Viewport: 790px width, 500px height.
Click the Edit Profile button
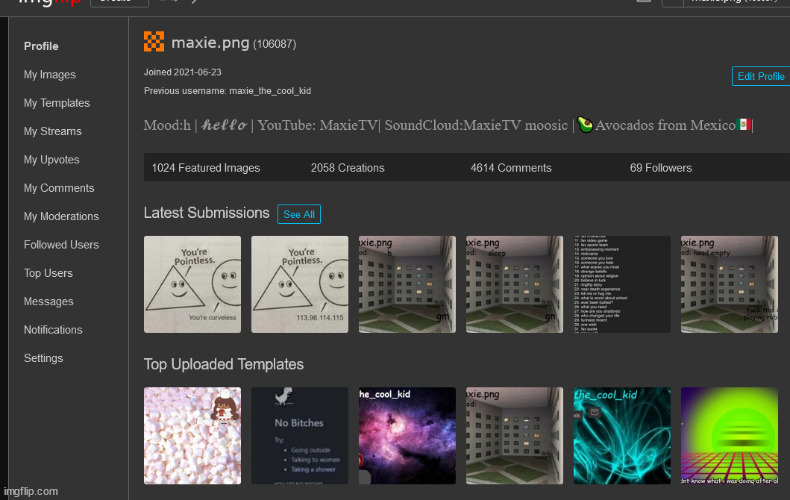tap(760, 76)
